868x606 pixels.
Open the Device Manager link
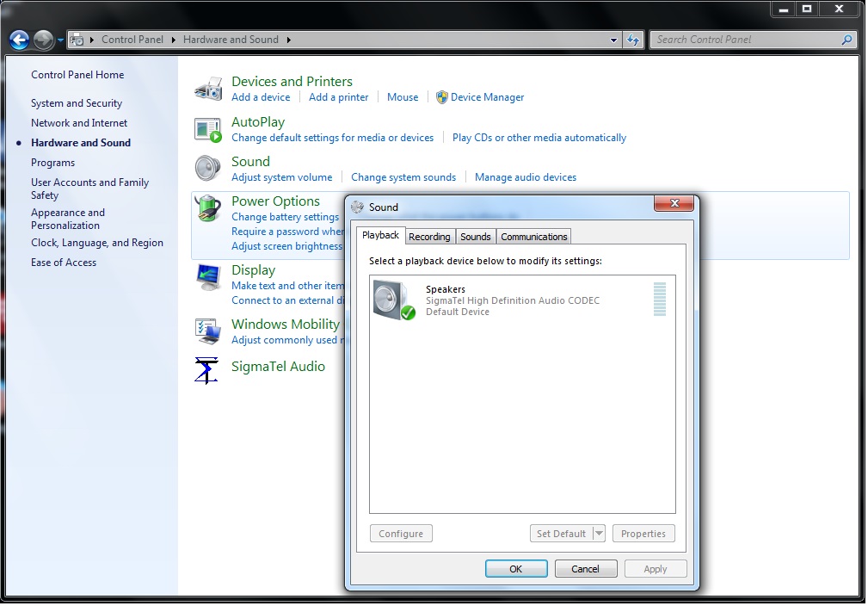487,97
